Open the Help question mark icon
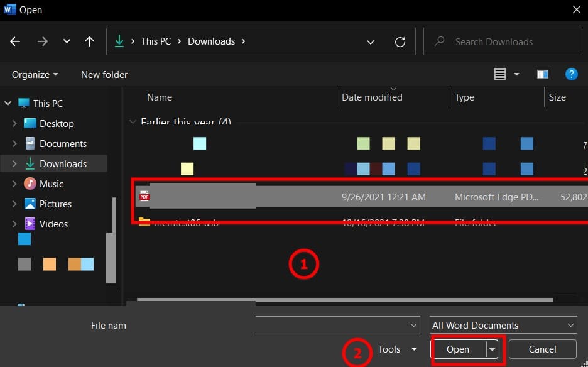Viewport: 588px width, 367px height. pos(571,74)
